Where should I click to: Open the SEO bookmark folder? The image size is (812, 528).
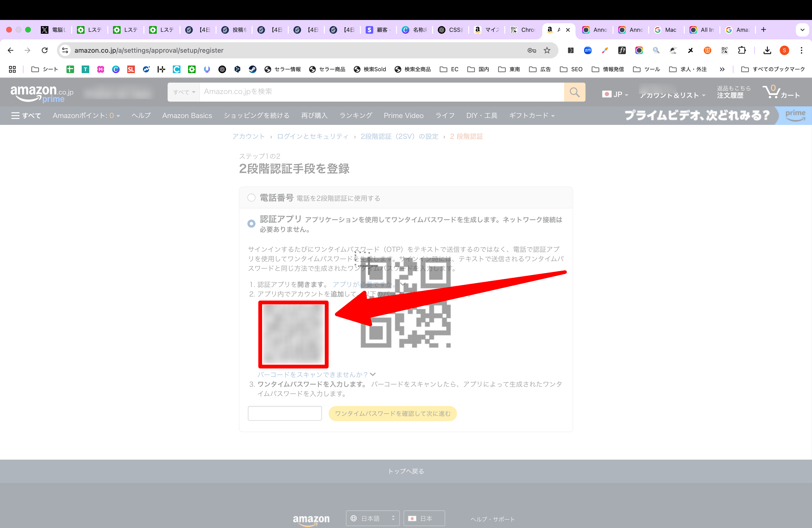point(571,69)
